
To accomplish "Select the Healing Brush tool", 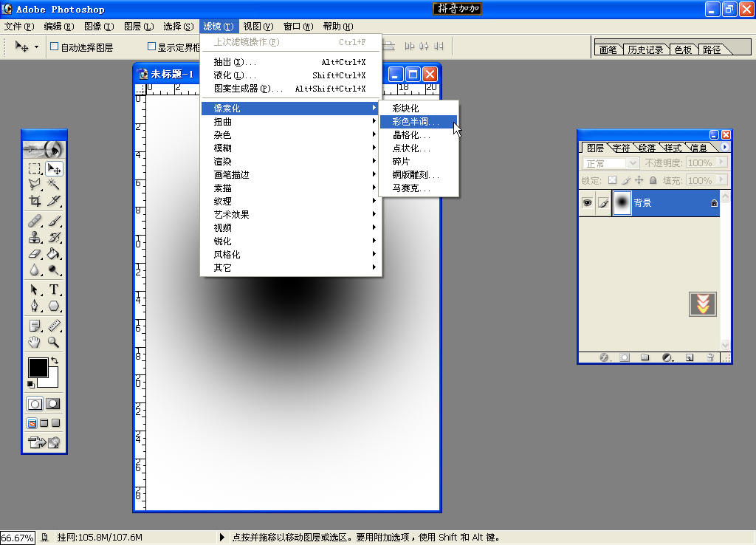I will 35,221.
